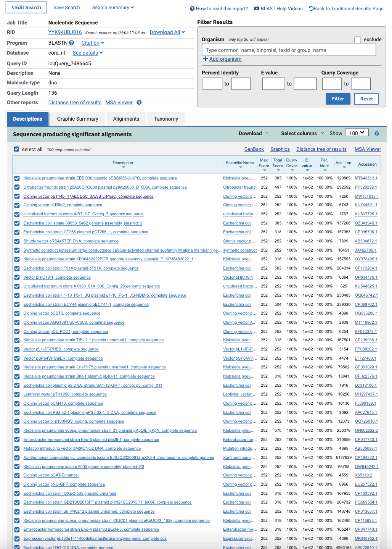Open Synthetic construct potassium channel description link
The width and height of the screenshot is (392, 549).
(x=122, y=250)
